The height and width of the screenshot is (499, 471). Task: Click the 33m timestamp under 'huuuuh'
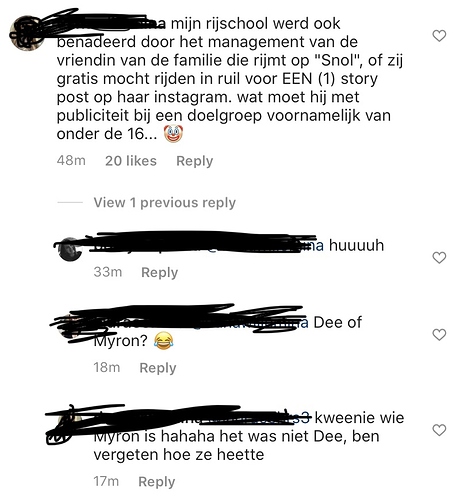tap(108, 272)
